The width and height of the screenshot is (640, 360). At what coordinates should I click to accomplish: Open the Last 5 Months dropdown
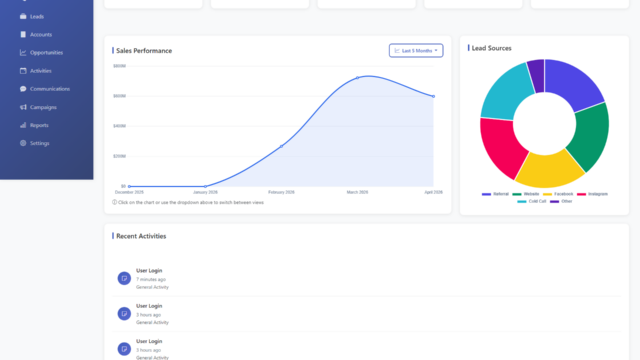click(416, 51)
